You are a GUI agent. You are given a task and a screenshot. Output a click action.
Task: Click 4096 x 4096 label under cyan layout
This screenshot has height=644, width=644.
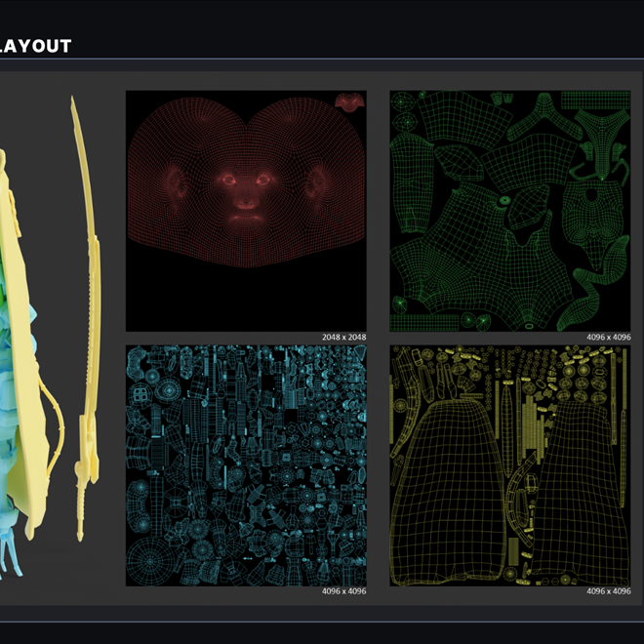343,591
